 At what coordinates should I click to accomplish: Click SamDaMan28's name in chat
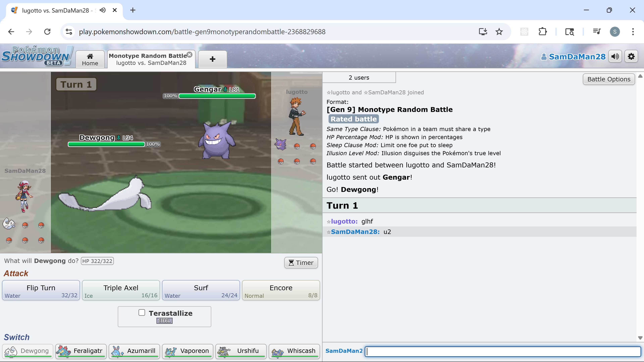click(x=355, y=232)
